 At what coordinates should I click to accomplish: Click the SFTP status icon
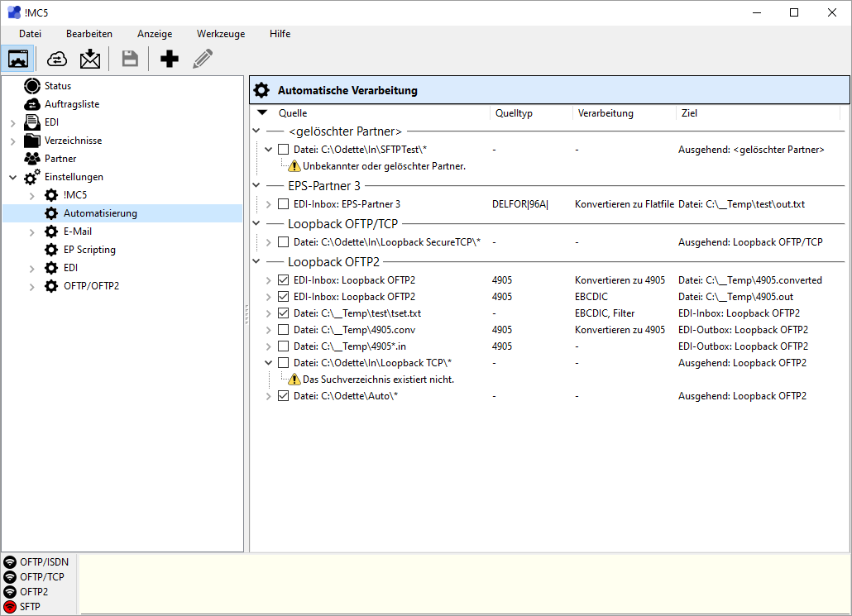10,607
